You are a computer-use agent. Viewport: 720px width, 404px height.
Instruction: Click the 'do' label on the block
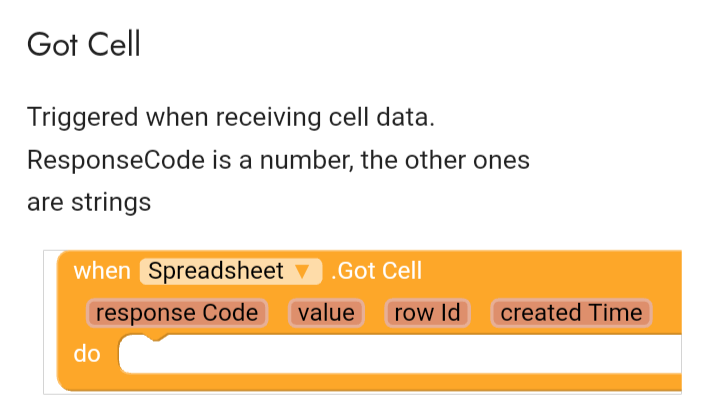tap(87, 354)
